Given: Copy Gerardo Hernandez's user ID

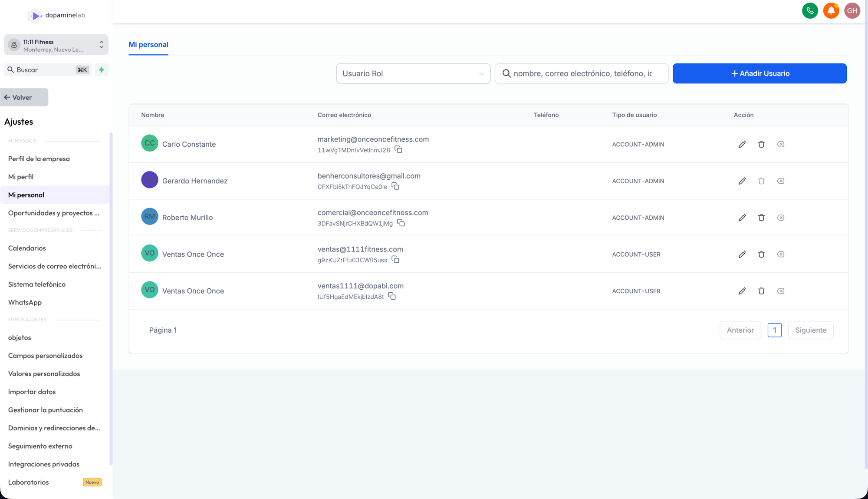Looking at the screenshot, I should point(395,186).
